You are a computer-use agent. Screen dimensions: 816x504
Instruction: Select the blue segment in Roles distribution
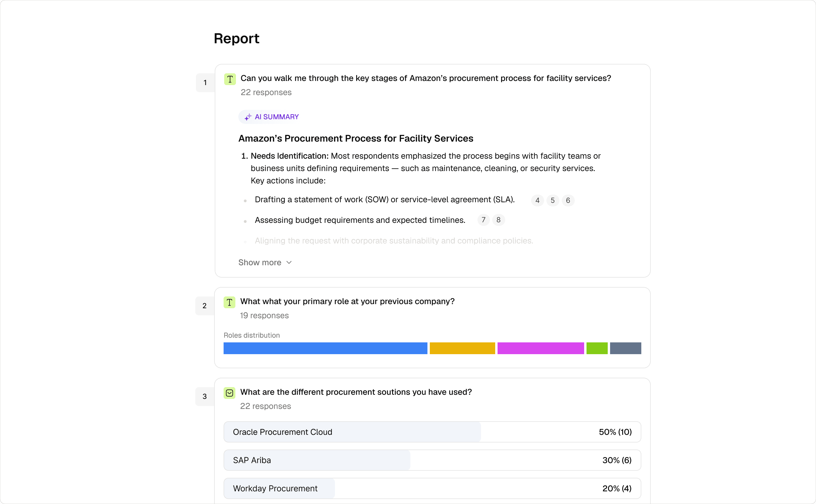325,348
